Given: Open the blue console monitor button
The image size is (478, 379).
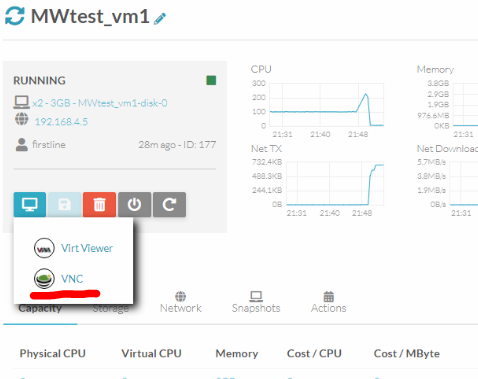Looking at the screenshot, I should pyautogui.click(x=30, y=204).
